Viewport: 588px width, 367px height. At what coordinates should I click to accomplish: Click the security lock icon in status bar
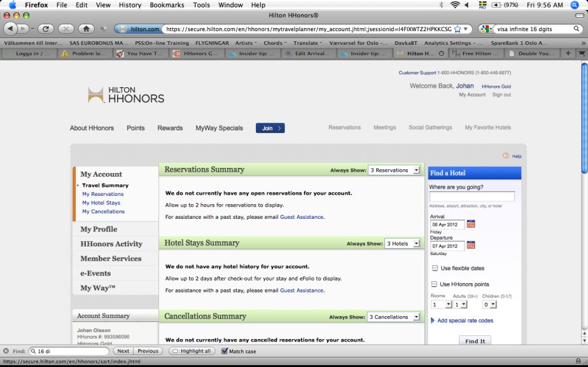pos(578,361)
